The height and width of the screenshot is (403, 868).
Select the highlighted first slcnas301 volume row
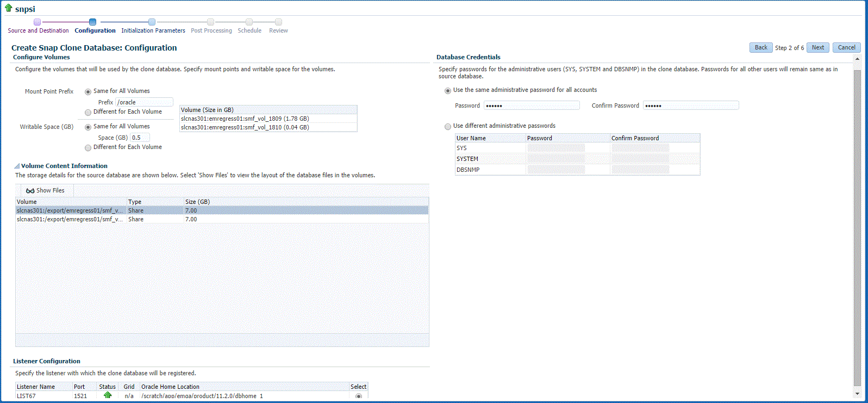(222, 210)
